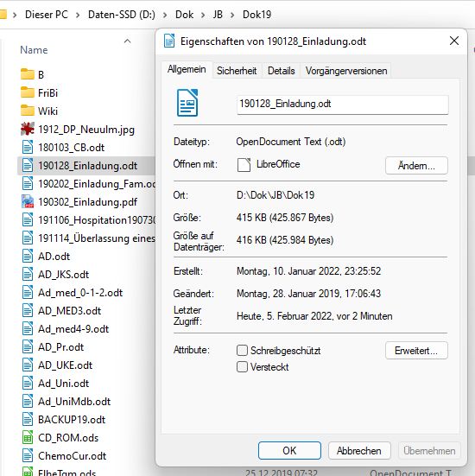Switch to the Vorgängerversionen tab

346,71
